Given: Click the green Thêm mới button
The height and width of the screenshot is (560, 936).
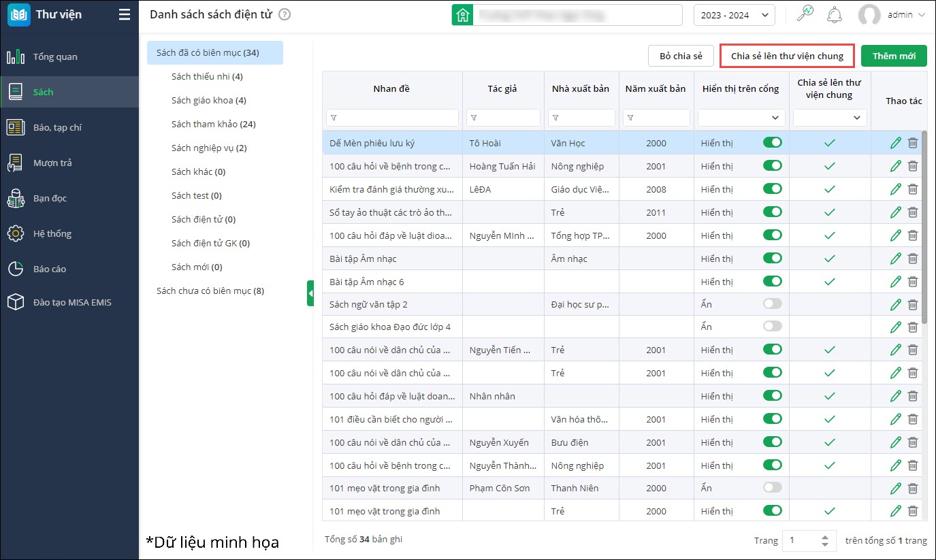Looking at the screenshot, I should click(x=894, y=56).
